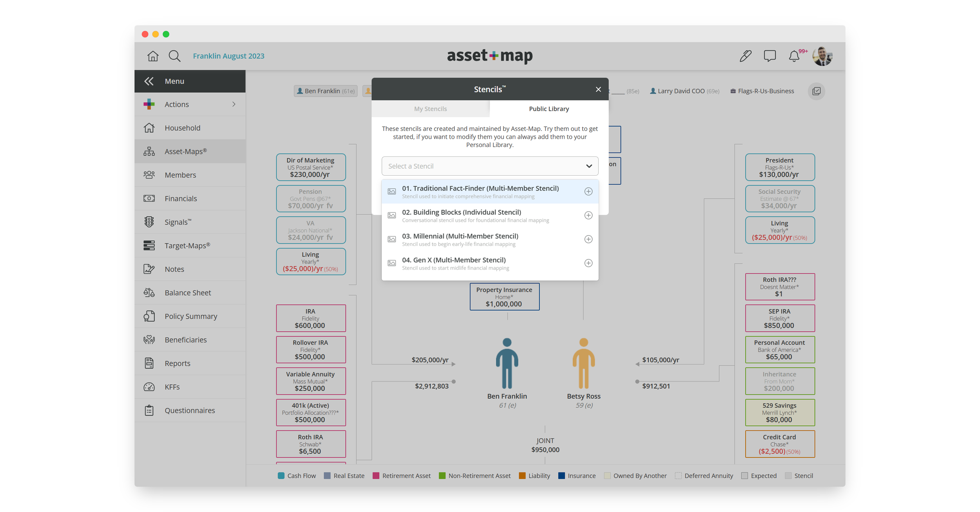Select the Flags-R-Us-Business entity chip
The height and width of the screenshot is (512, 980).
point(762,91)
